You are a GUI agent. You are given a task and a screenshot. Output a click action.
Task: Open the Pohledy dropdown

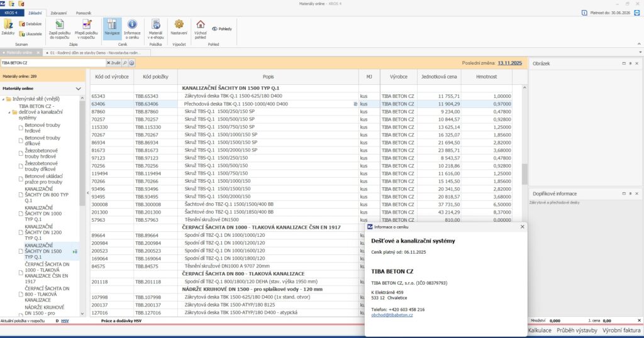tap(223, 29)
